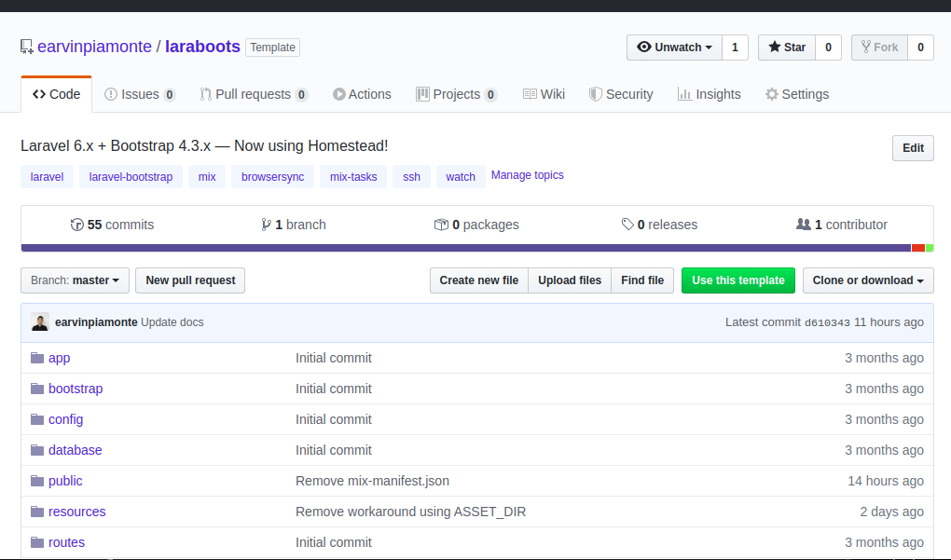Click the folder icon next to app
This screenshot has width=951, height=560.
(x=37, y=358)
